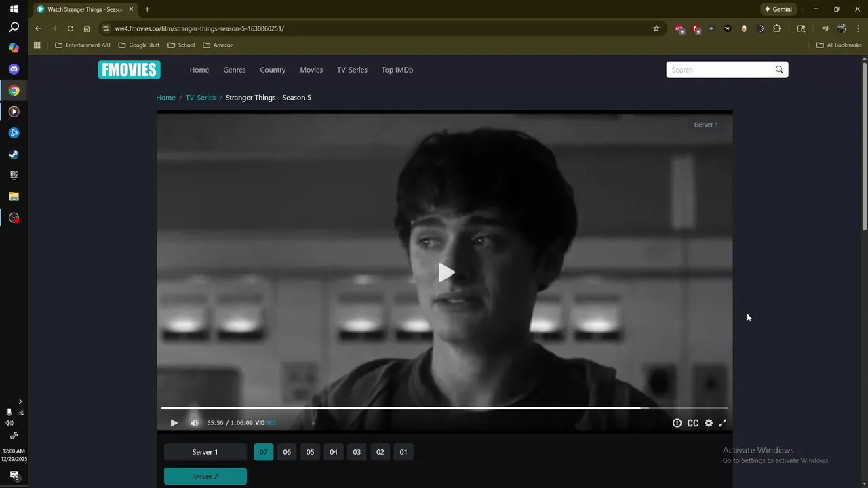Open the video player settings gear
This screenshot has height=488, width=868.
(x=709, y=423)
